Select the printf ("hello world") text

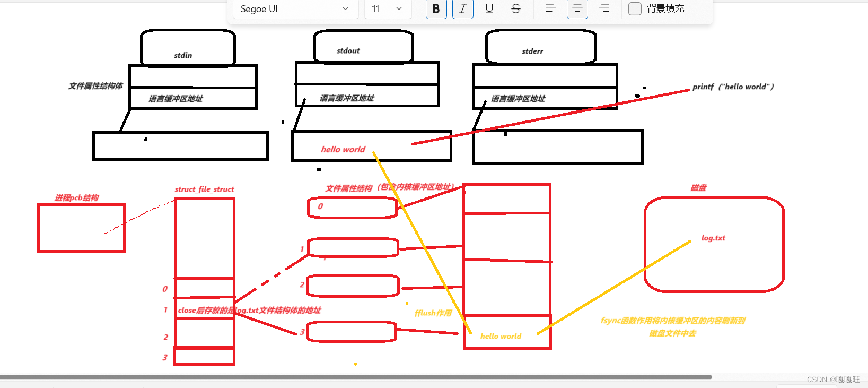tap(733, 87)
